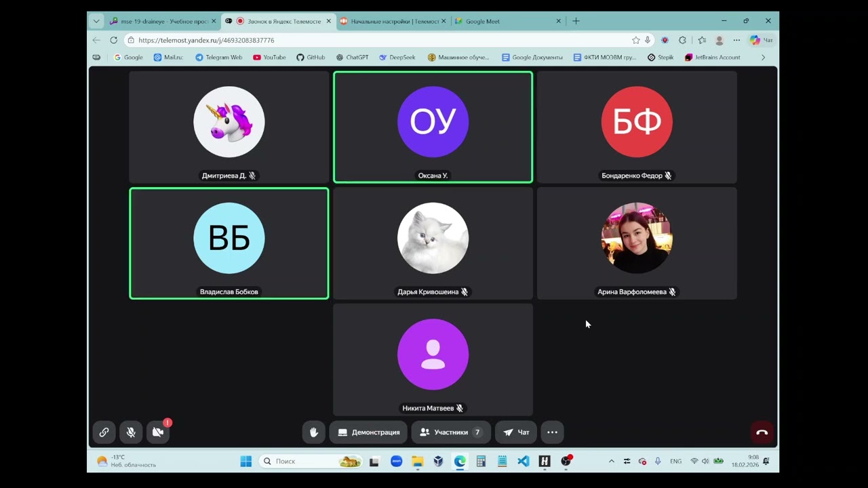
Task: Open the clock showing 9:08
Action: pyautogui.click(x=745, y=462)
